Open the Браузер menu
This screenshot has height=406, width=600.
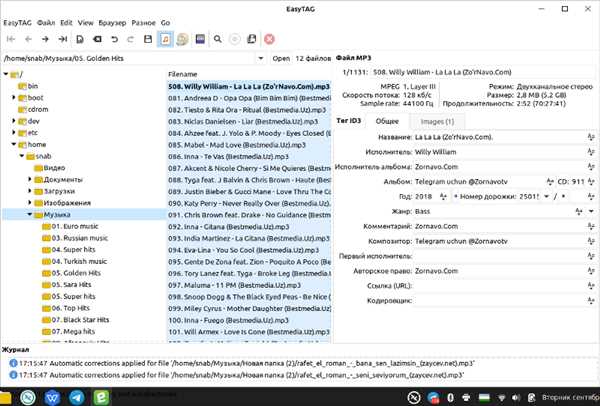click(x=112, y=23)
